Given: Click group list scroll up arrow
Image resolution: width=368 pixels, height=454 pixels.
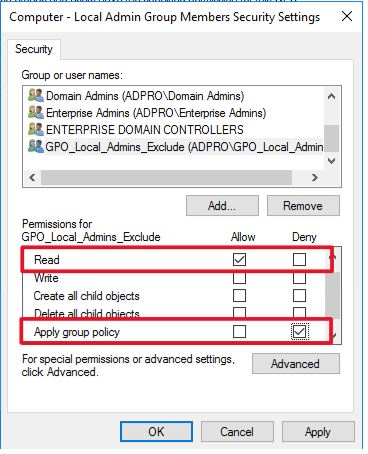Looking at the screenshot, I should tap(331, 97).
